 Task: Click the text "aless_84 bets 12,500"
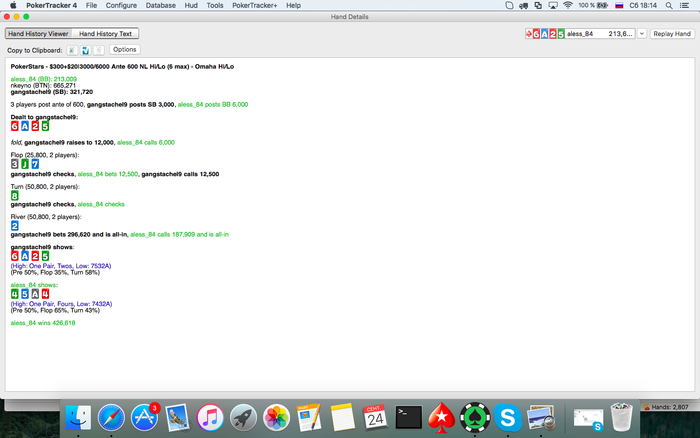click(108, 174)
